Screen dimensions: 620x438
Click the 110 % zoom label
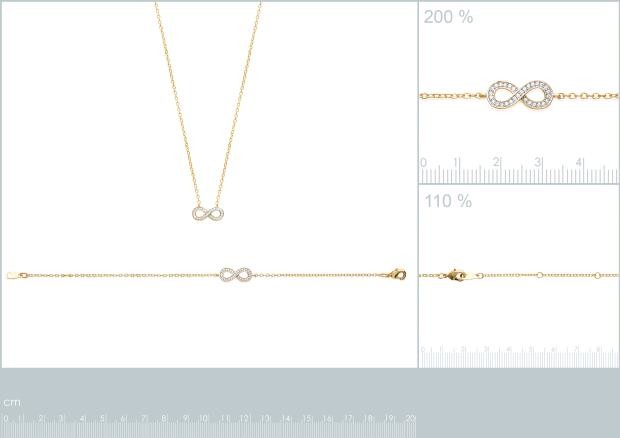coord(448,201)
